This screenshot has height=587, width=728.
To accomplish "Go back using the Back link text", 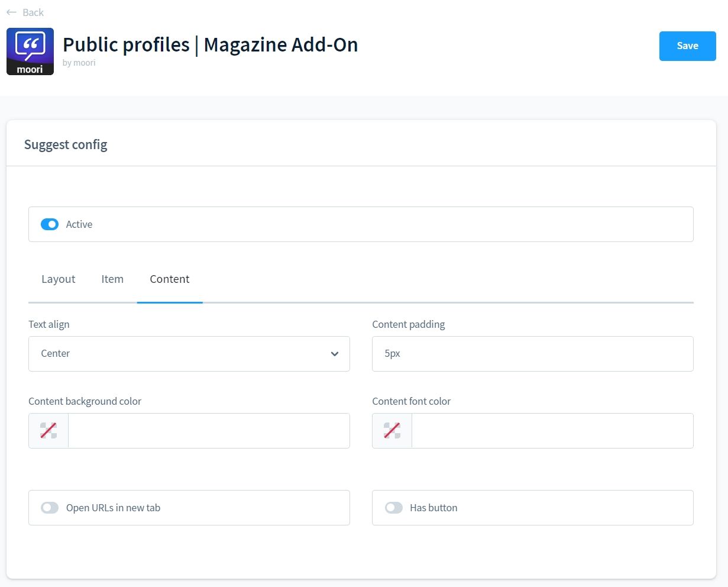I will click(33, 12).
